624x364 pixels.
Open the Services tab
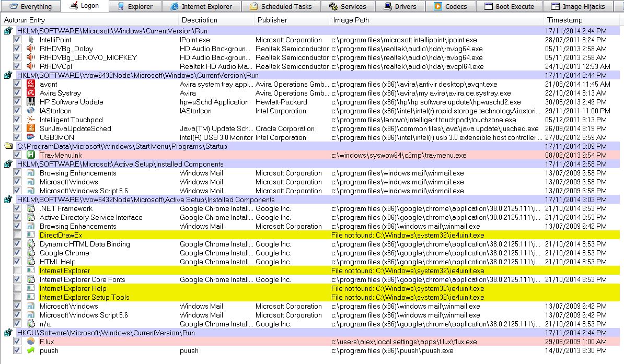tap(348, 7)
